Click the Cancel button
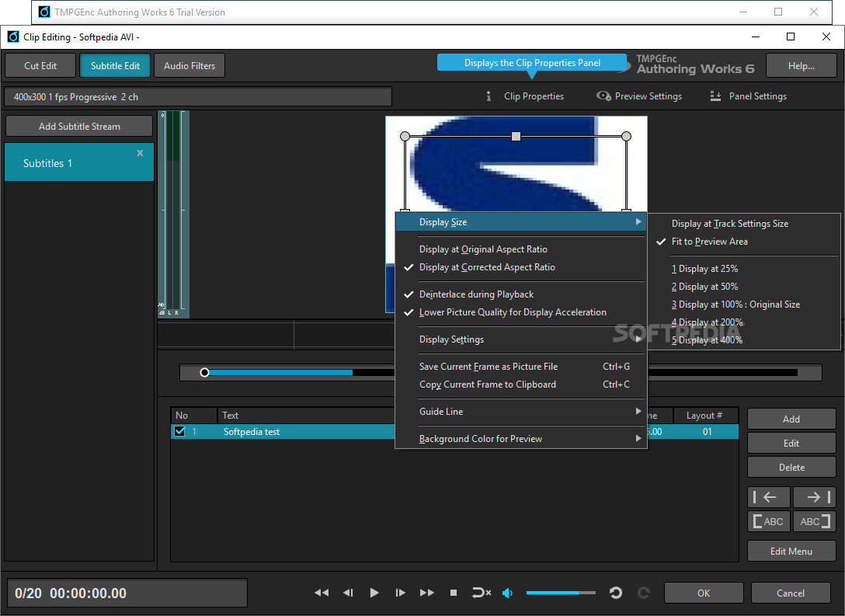This screenshot has width=845, height=616. pos(791,593)
